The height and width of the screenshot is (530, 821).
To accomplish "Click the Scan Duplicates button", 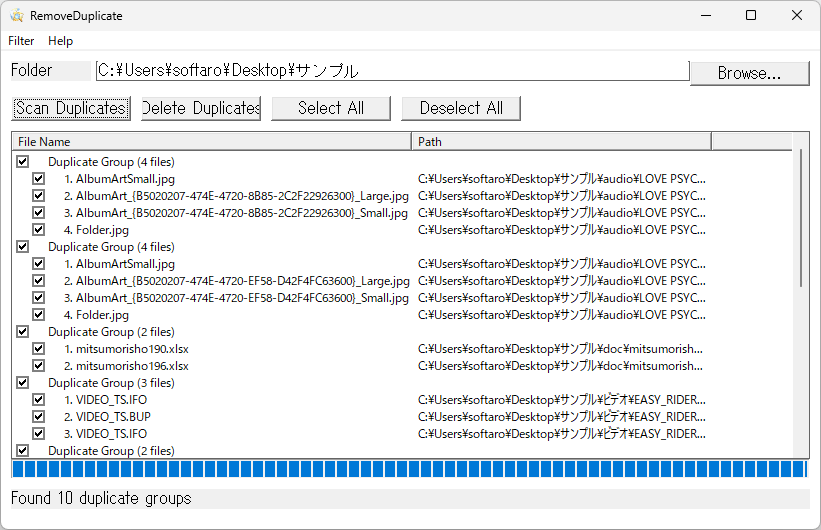I will click(71, 108).
